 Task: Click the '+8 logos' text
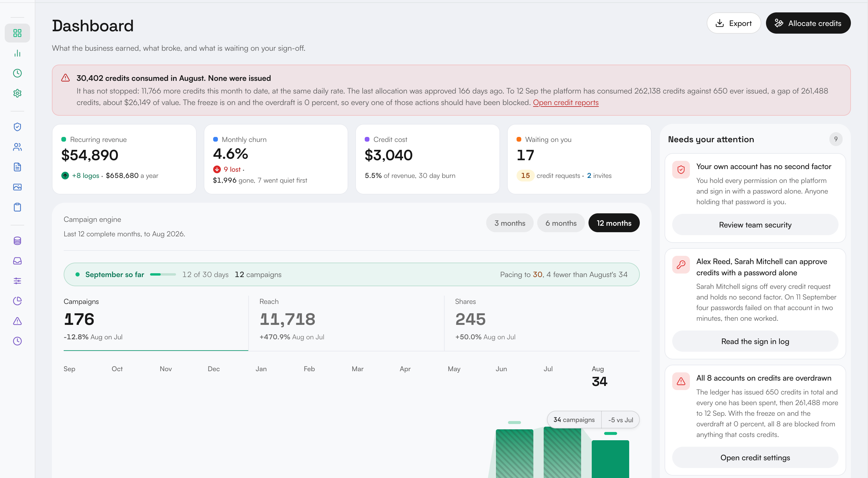point(86,176)
